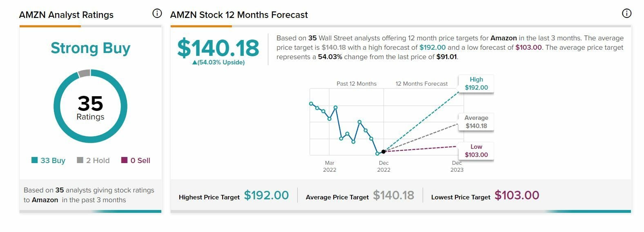Click the teal Buy legend square
Viewport: 644px width, 232px height.
click(x=35, y=160)
